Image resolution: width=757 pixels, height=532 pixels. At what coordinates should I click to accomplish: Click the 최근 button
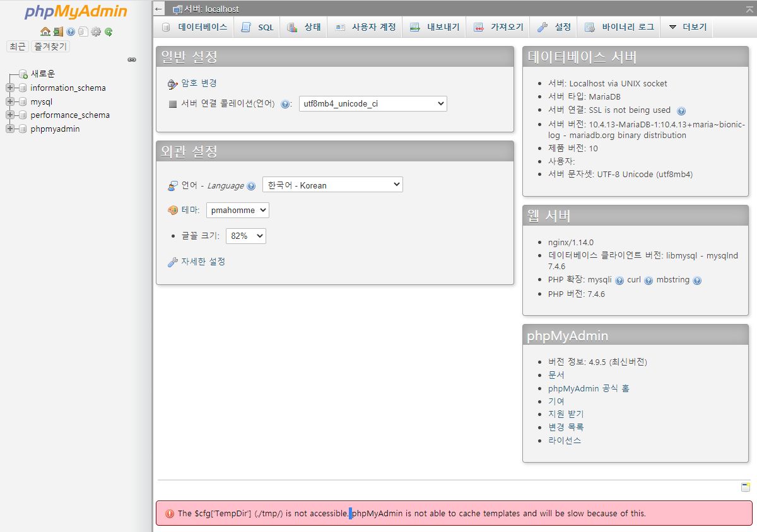[18, 46]
